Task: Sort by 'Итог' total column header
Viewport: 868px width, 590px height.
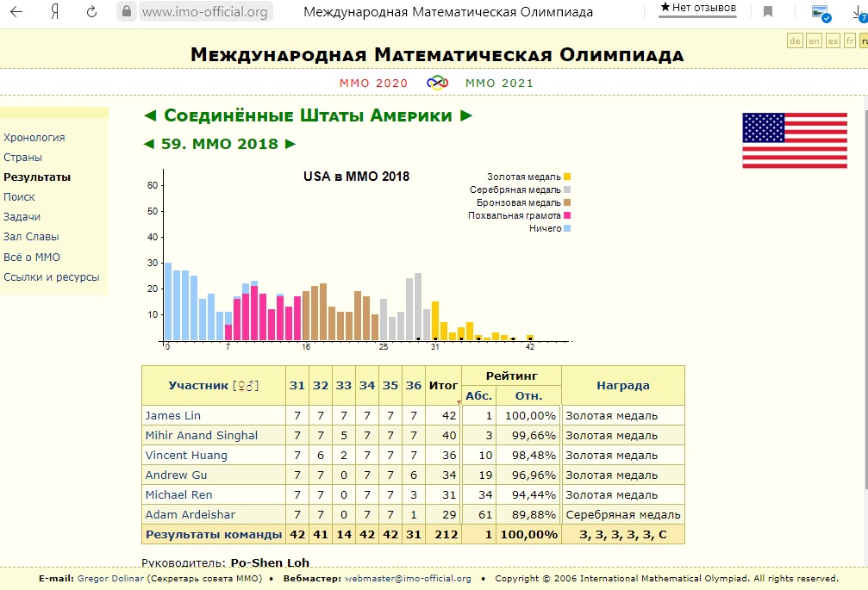Action: [x=443, y=385]
